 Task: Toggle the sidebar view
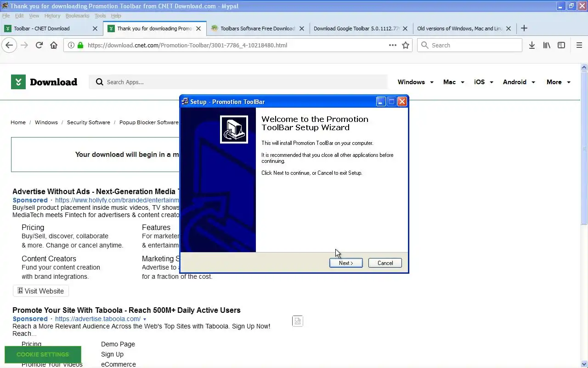point(561,45)
